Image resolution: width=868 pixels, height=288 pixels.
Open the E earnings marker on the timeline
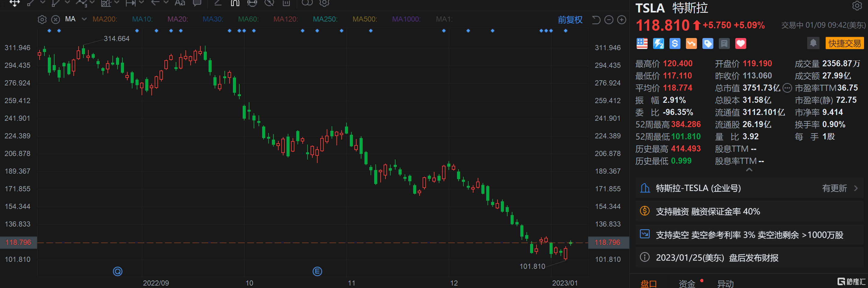tap(318, 271)
